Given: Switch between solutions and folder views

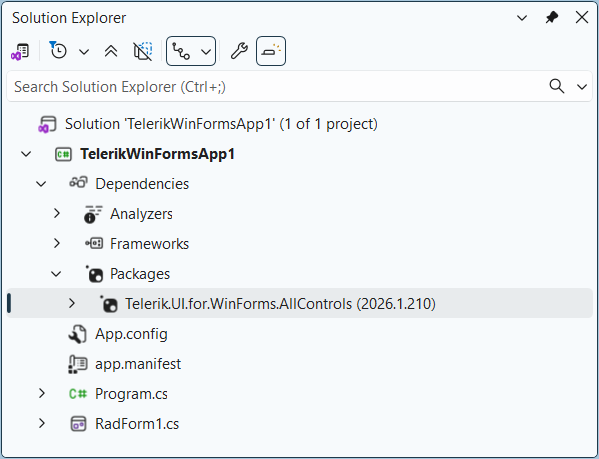Looking at the screenshot, I should (x=20, y=51).
